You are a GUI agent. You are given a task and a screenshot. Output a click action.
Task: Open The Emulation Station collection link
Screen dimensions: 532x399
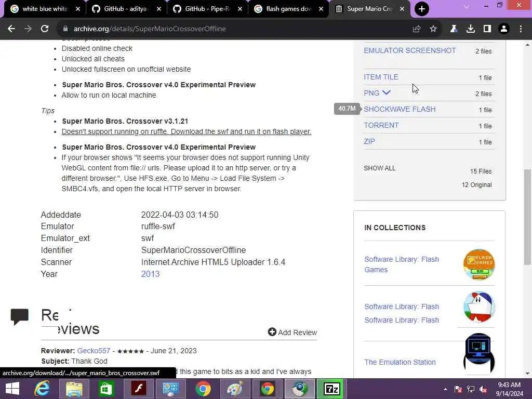coord(400,362)
